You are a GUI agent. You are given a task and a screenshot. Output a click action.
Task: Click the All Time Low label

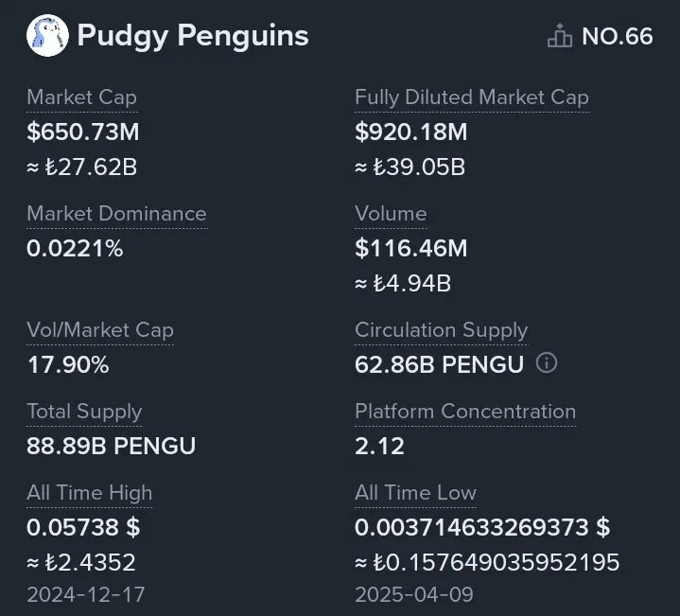click(x=415, y=493)
